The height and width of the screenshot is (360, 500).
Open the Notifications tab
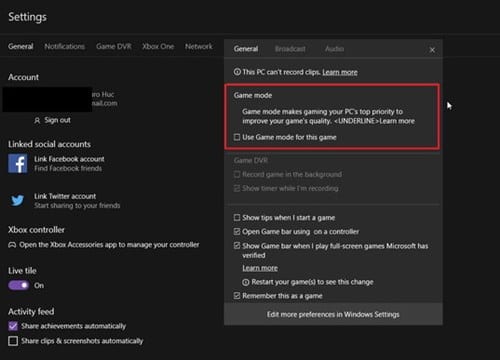tap(64, 46)
